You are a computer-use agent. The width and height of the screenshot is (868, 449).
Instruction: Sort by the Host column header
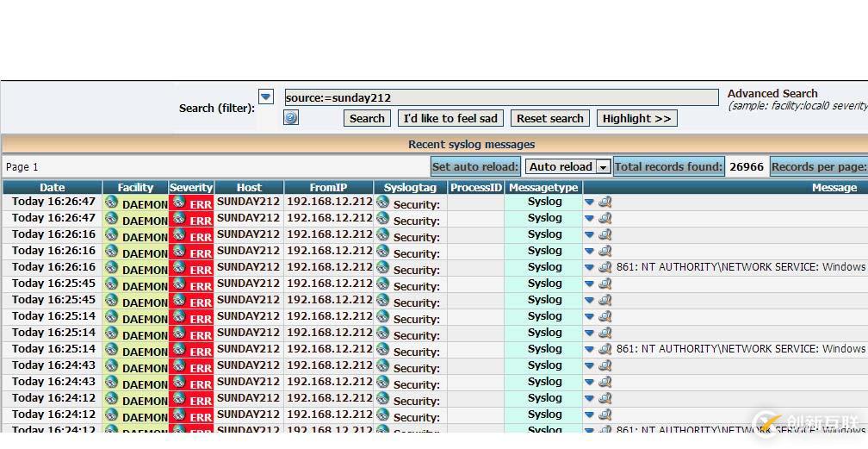pos(249,187)
